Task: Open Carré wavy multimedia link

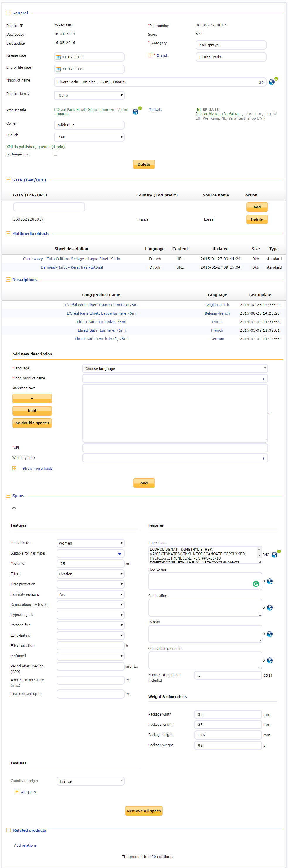Action: 71,259
